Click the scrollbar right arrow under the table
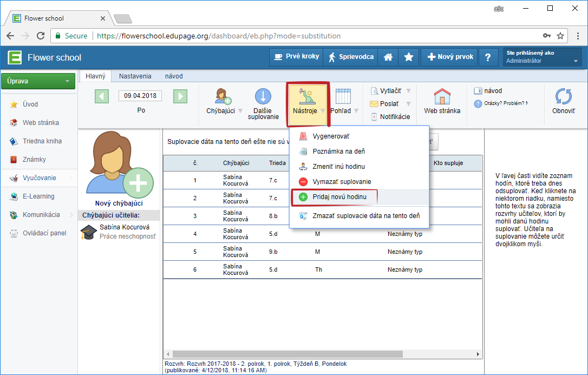Viewport: 588px width, 375px height. 478,354
